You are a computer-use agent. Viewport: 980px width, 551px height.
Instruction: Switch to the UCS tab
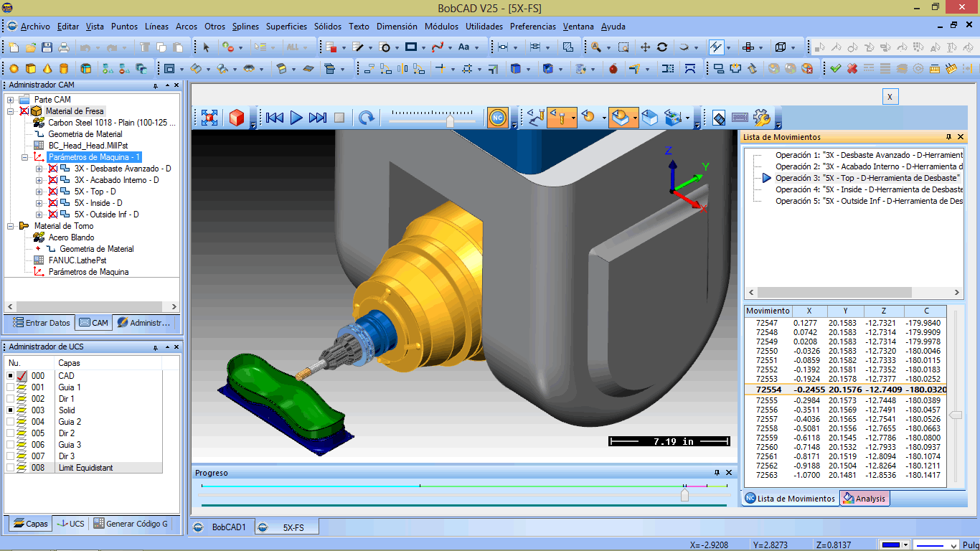click(x=70, y=524)
